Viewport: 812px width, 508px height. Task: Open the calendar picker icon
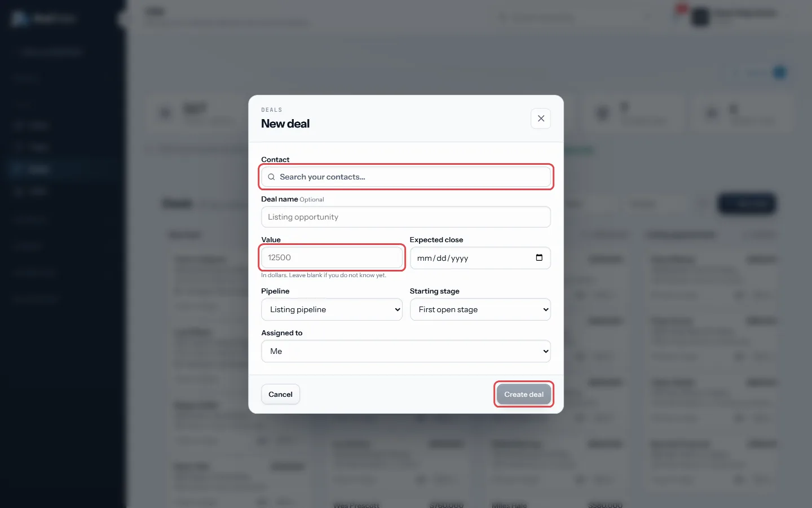point(539,258)
